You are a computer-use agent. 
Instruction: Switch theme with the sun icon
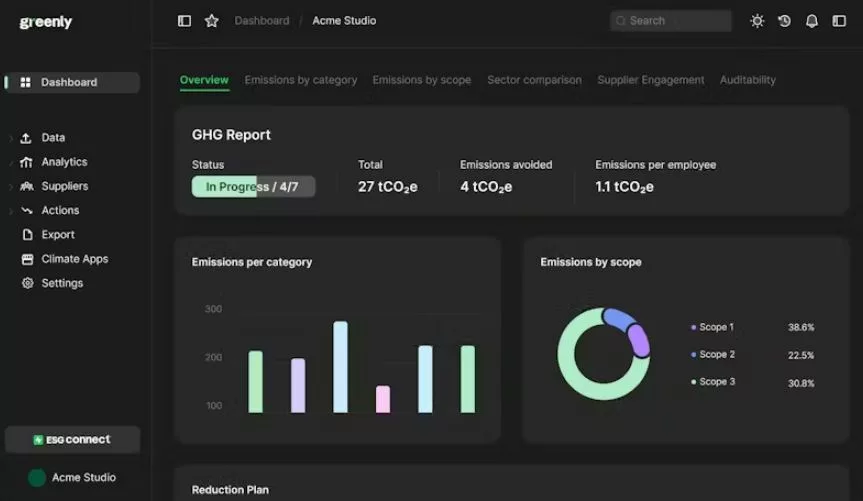[757, 21]
